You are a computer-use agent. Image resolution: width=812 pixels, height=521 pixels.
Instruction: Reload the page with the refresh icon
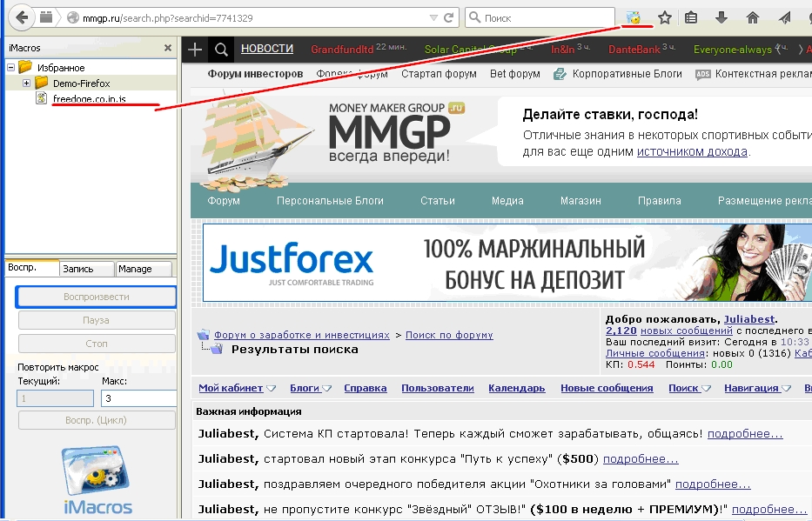(x=449, y=17)
